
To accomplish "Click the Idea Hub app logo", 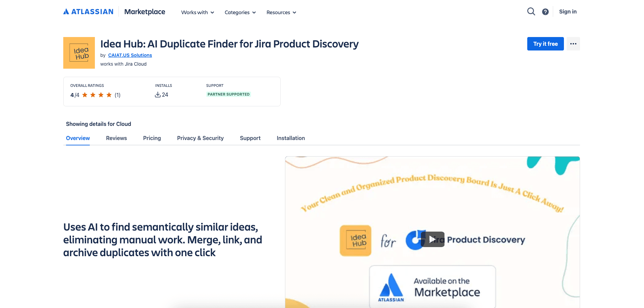I will click(79, 53).
